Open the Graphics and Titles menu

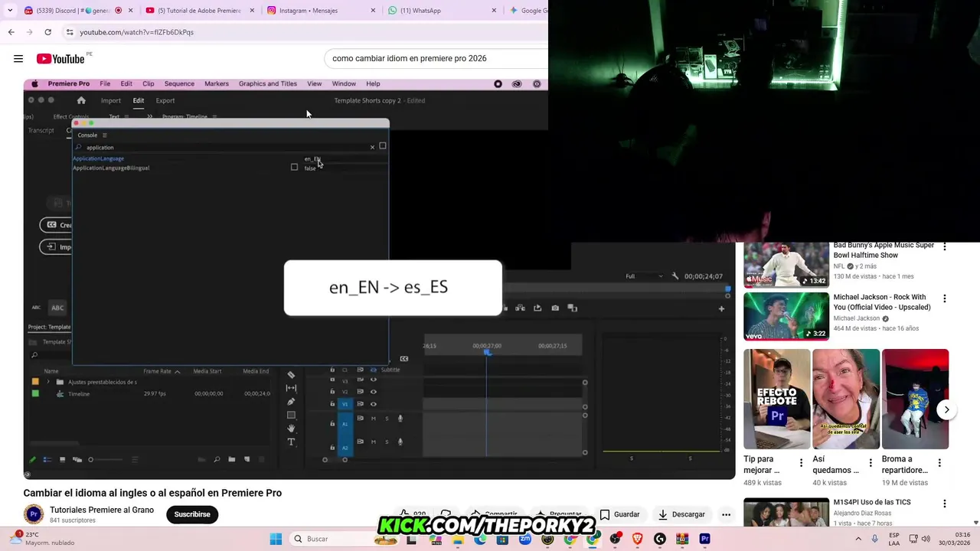[268, 83]
